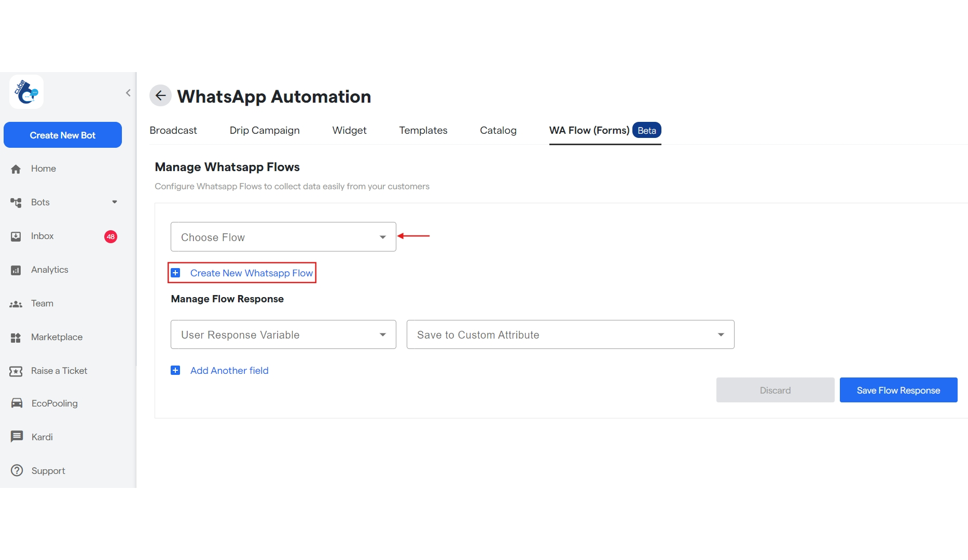Collapse the left sidebar with chevron
The image size is (968, 560).
(x=128, y=93)
